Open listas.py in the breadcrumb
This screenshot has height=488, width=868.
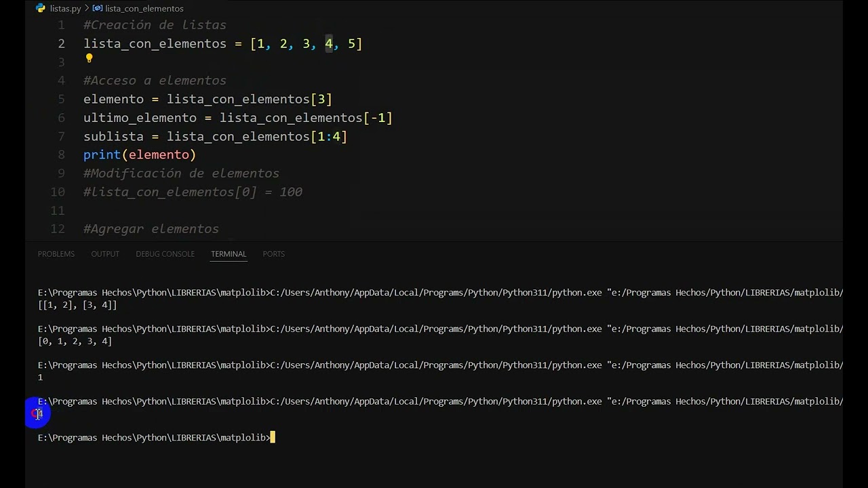pyautogui.click(x=65, y=8)
